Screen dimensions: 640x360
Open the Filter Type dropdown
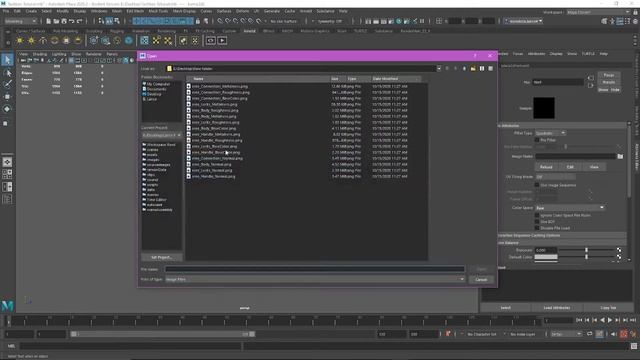click(x=551, y=133)
